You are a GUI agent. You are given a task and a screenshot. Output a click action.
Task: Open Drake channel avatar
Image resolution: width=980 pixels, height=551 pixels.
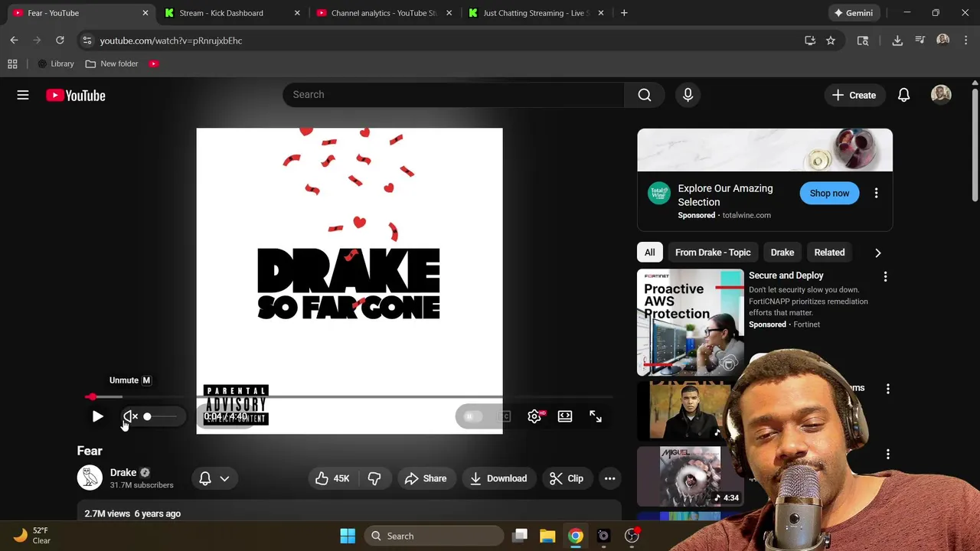click(x=90, y=478)
